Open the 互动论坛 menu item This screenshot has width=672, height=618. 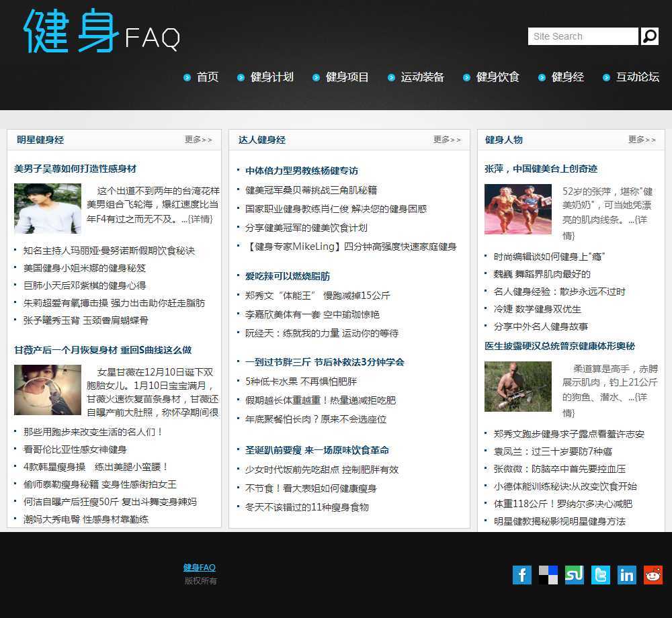tap(637, 77)
